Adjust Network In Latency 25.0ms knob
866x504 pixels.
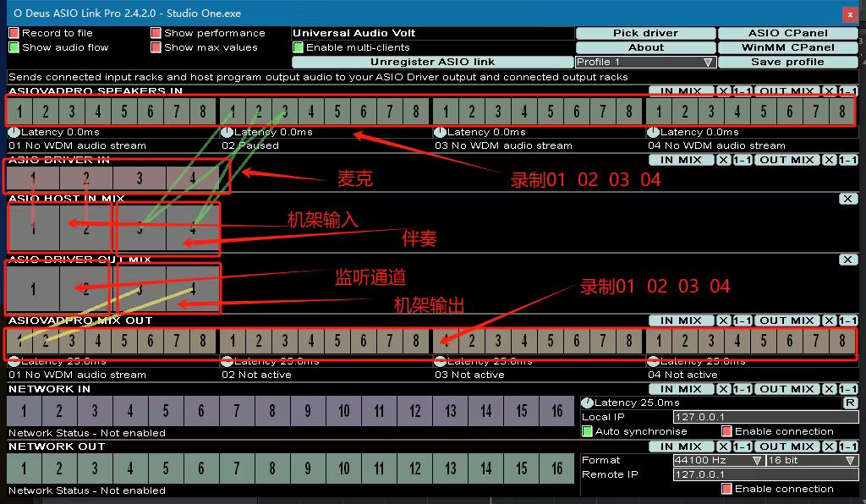(588, 403)
